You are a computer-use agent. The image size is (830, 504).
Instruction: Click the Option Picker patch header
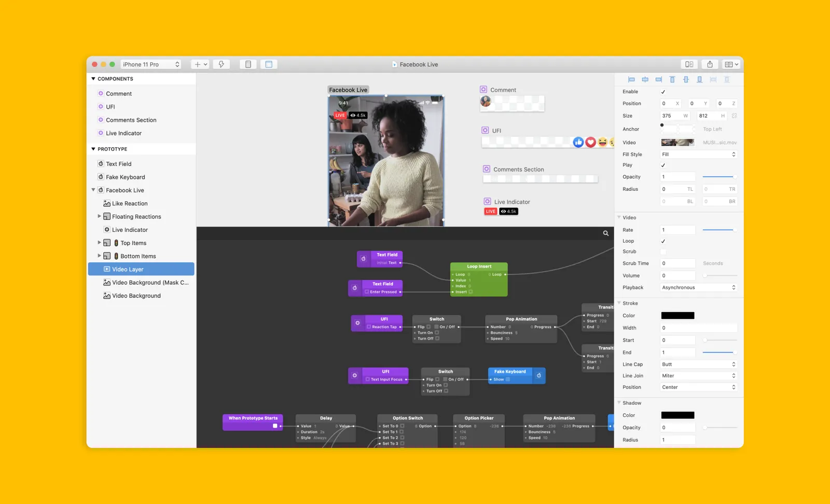pos(479,418)
